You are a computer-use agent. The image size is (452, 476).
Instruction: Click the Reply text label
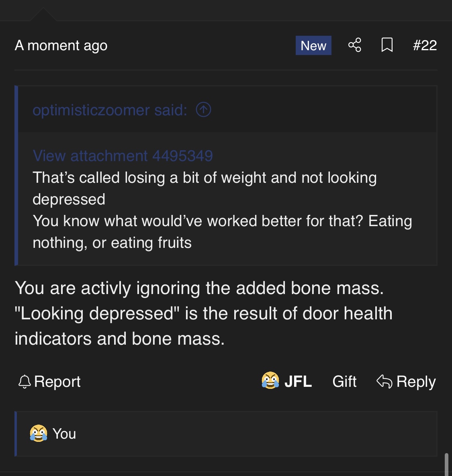[x=416, y=381]
